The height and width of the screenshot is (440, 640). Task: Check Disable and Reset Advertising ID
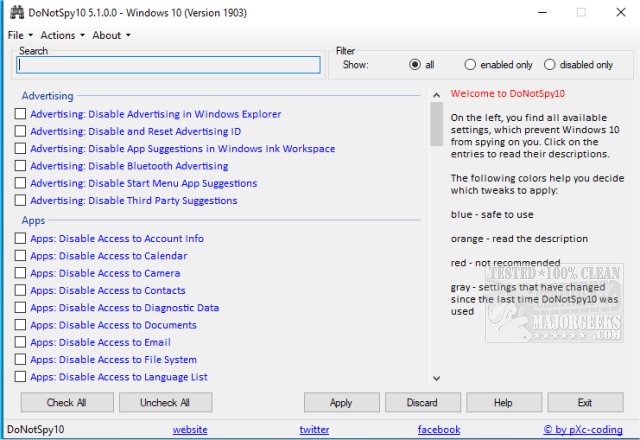20,131
